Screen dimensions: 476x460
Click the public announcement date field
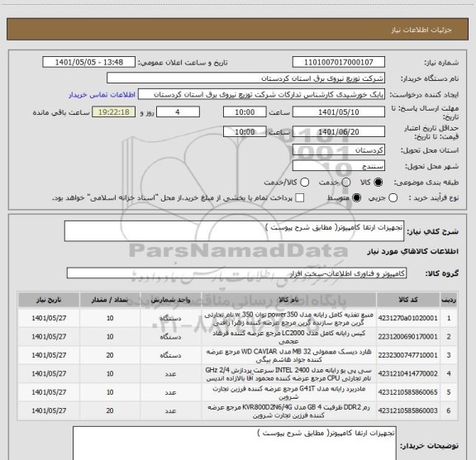click(89, 62)
